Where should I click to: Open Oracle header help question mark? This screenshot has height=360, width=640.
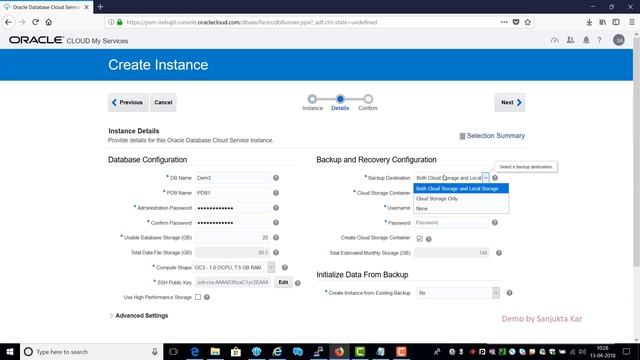click(x=599, y=40)
